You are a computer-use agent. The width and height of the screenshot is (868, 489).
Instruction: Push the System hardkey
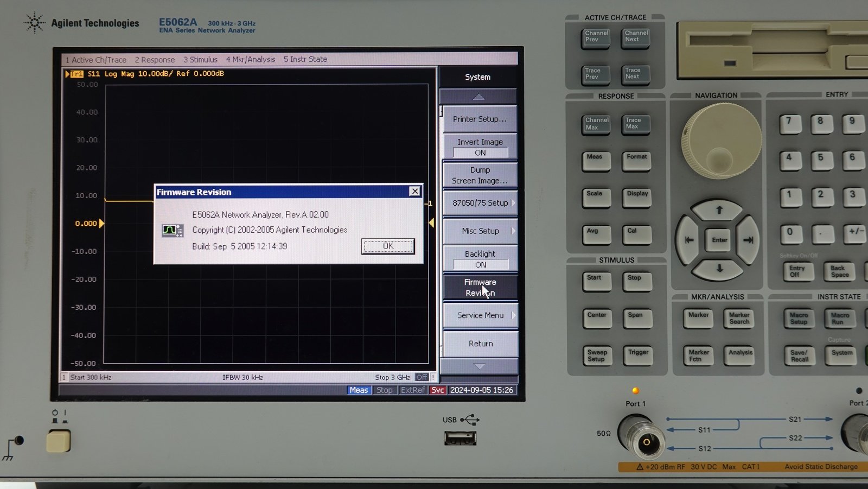pos(841,356)
